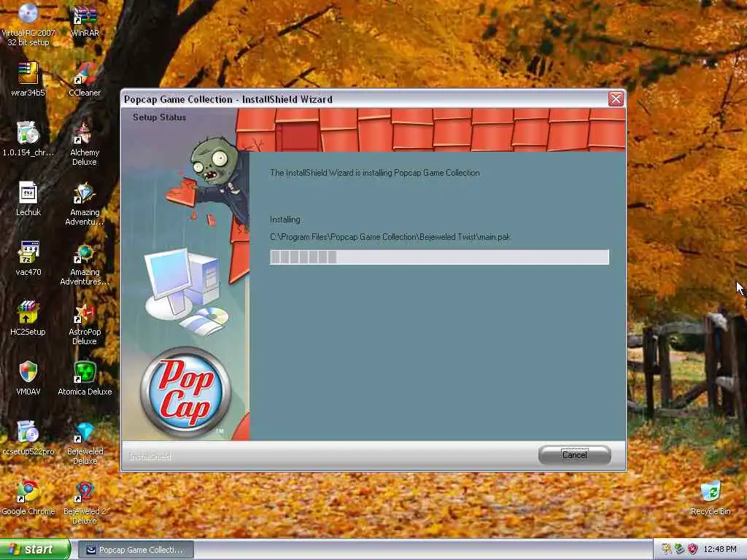Select the CCleaner desktop shortcut
The width and height of the screenshot is (747, 560).
[85, 79]
